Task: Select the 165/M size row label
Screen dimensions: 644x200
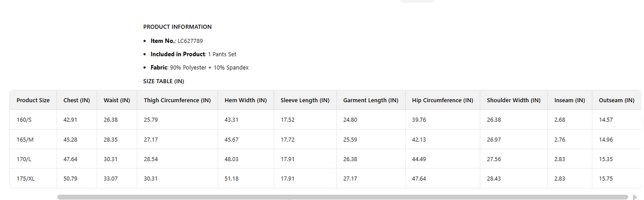Action: click(x=25, y=140)
